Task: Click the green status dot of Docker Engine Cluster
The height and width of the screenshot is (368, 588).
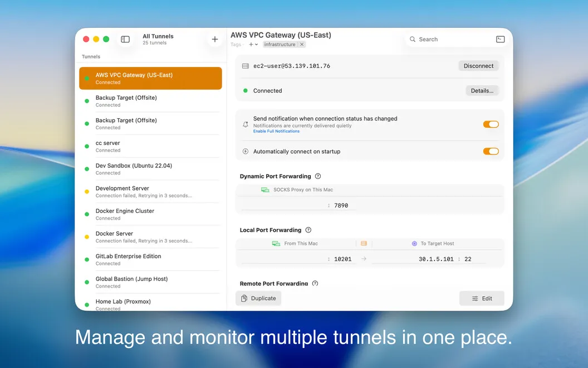Action: tap(87, 214)
